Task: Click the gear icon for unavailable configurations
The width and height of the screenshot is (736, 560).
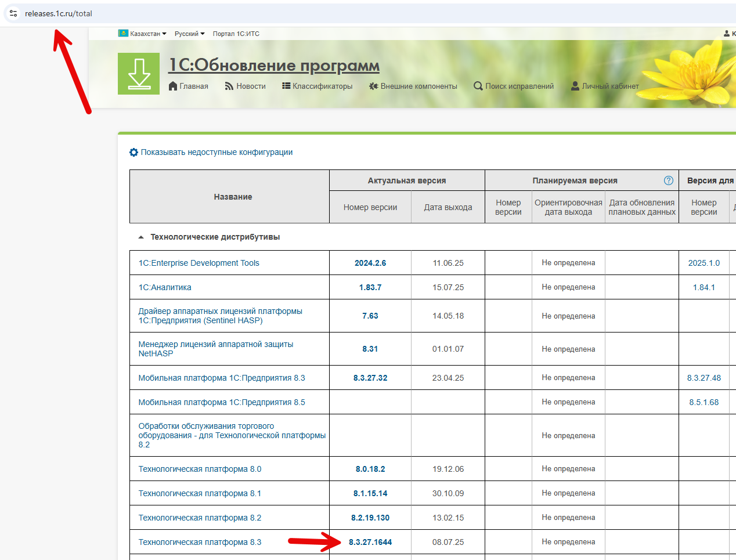Action: (134, 152)
